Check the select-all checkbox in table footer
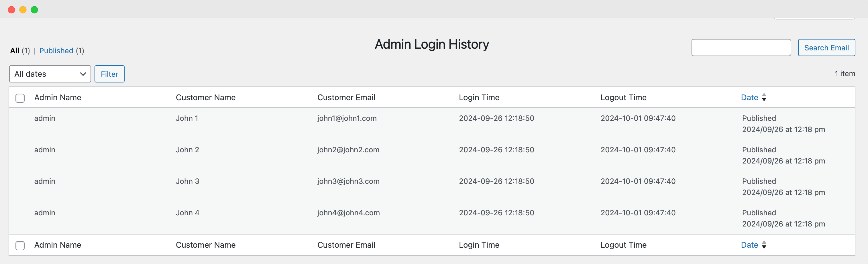 (x=20, y=245)
